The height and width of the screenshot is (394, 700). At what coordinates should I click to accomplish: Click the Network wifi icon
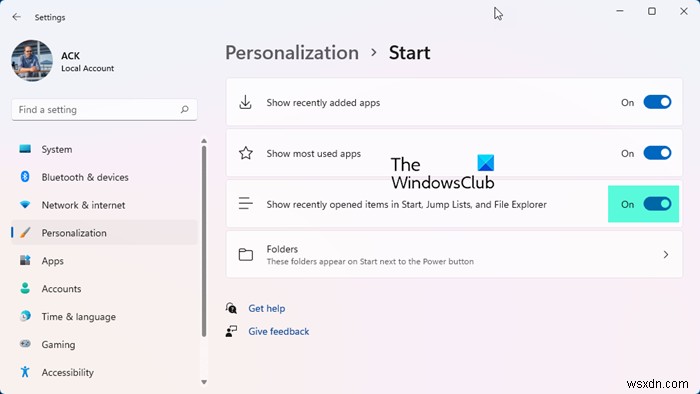click(25, 205)
